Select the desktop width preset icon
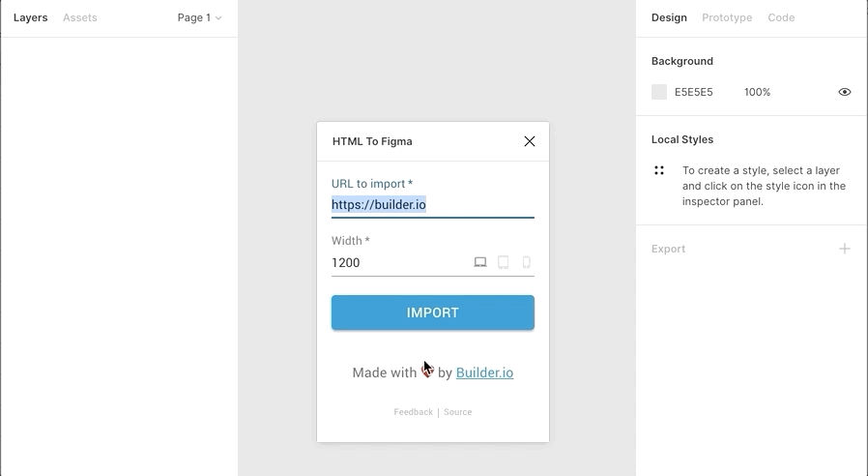868x476 pixels. tap(480, 262)
